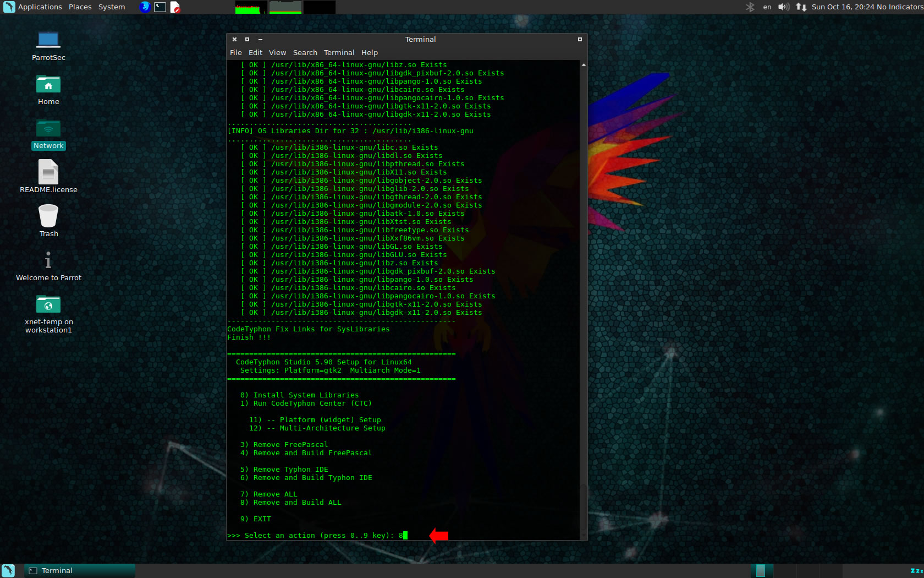924x578 pixels.
Task: Open the terminal Help menu
Action: coord(370,52)
